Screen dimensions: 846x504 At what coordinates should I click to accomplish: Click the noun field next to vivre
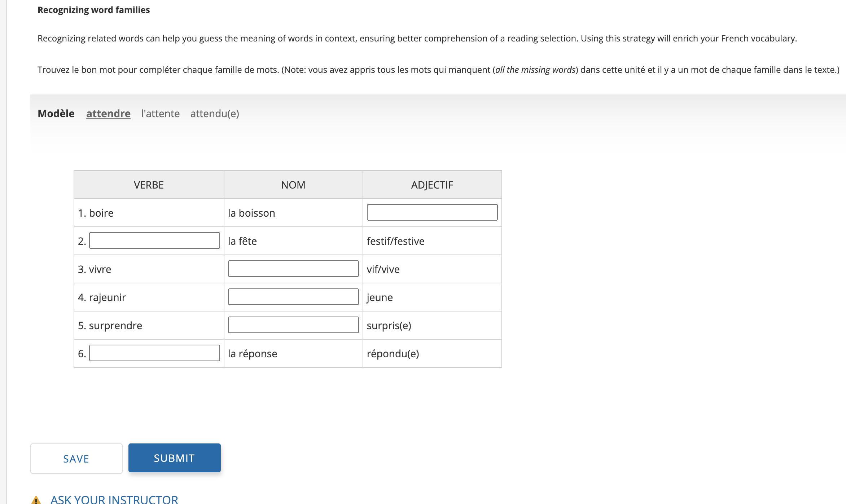pos(293,269)
